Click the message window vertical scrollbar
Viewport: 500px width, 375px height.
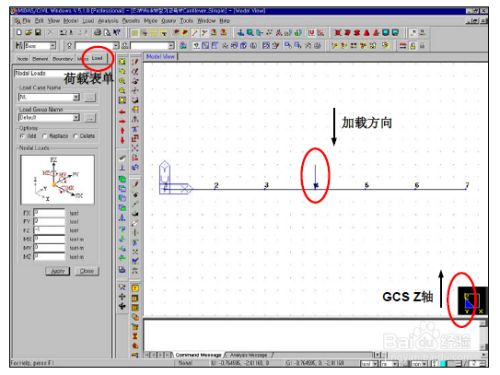[x=484, y=336]
